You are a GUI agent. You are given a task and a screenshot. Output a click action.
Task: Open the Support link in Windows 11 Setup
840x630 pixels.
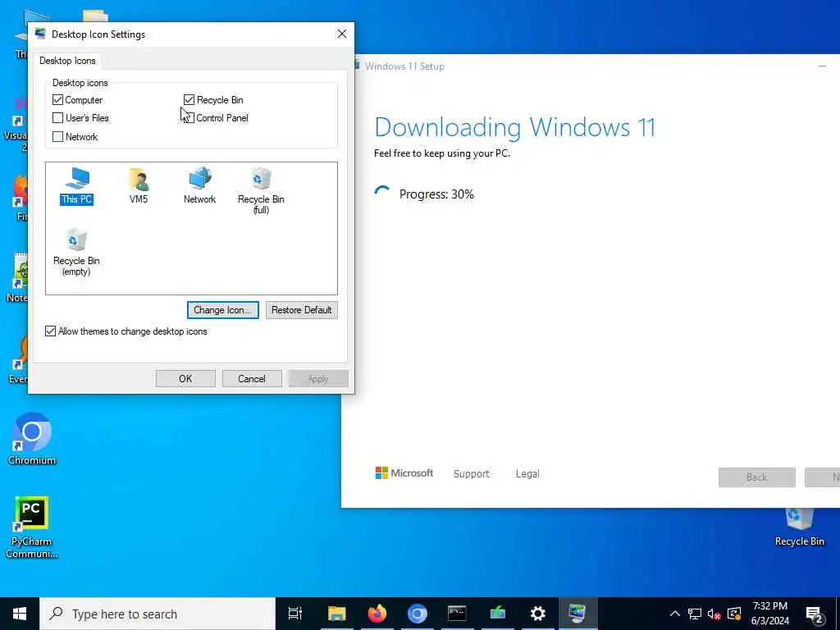[x=472, y=473]
